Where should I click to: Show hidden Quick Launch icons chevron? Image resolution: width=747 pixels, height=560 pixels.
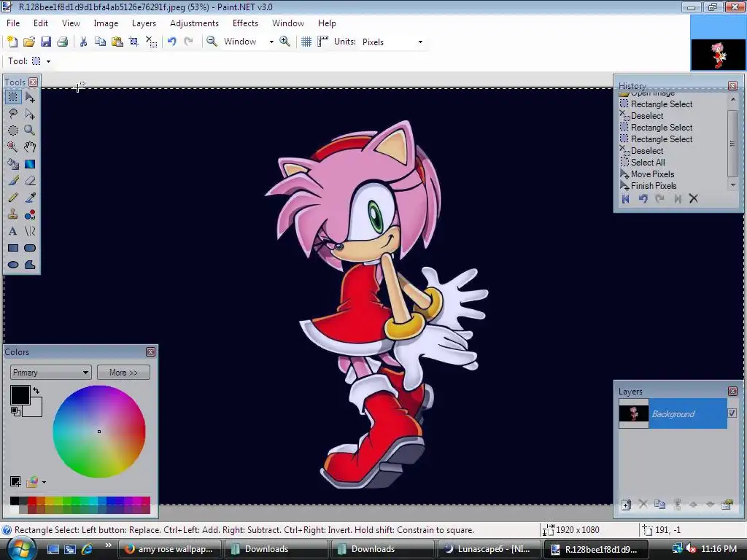click(109, 545)
